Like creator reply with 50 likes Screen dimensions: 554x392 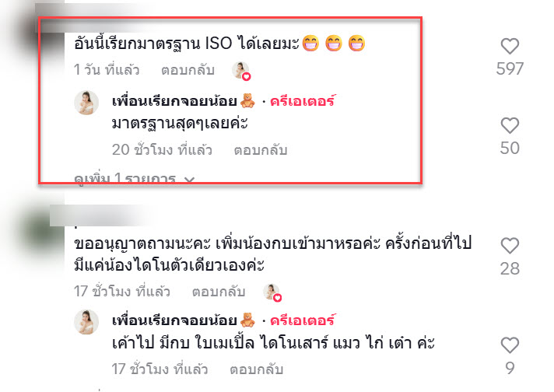(510, 126)
